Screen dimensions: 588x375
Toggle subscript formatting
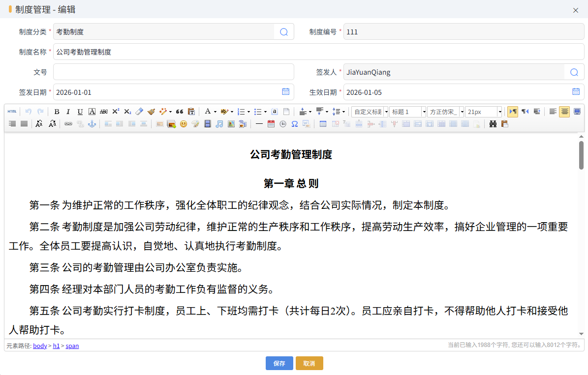[x=127, y=112]
